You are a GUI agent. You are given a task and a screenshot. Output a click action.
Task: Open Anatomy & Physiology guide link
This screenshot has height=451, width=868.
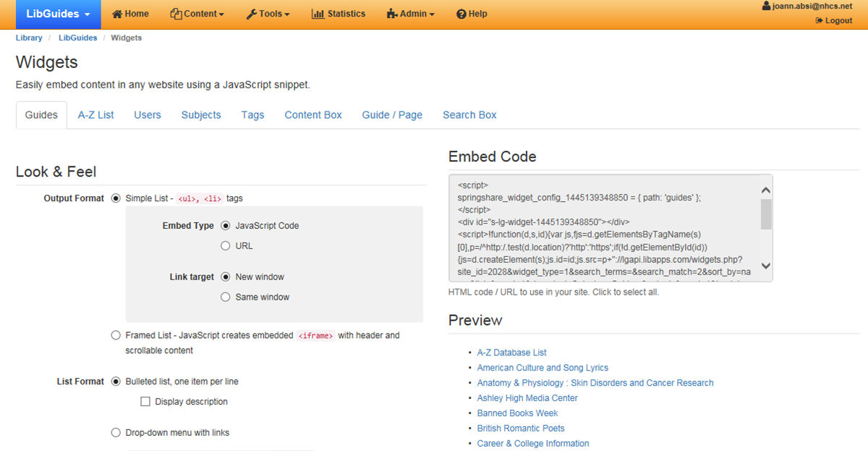595,383
